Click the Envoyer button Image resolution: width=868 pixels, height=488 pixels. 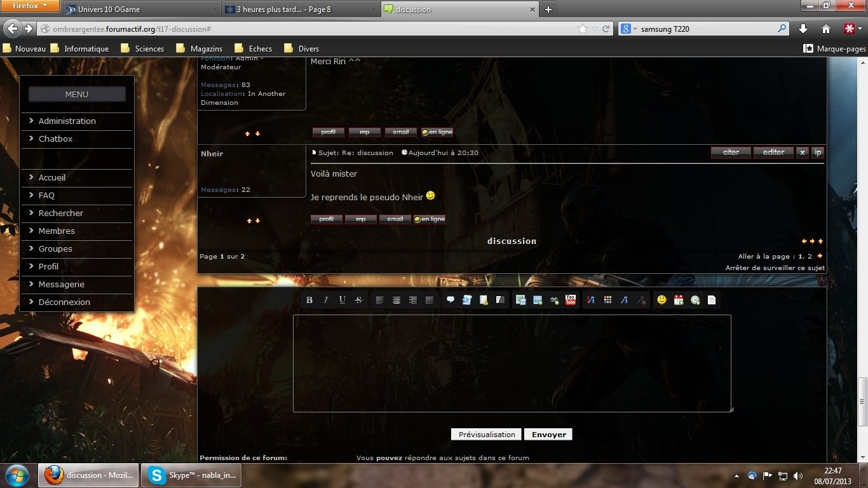(548, 435)
